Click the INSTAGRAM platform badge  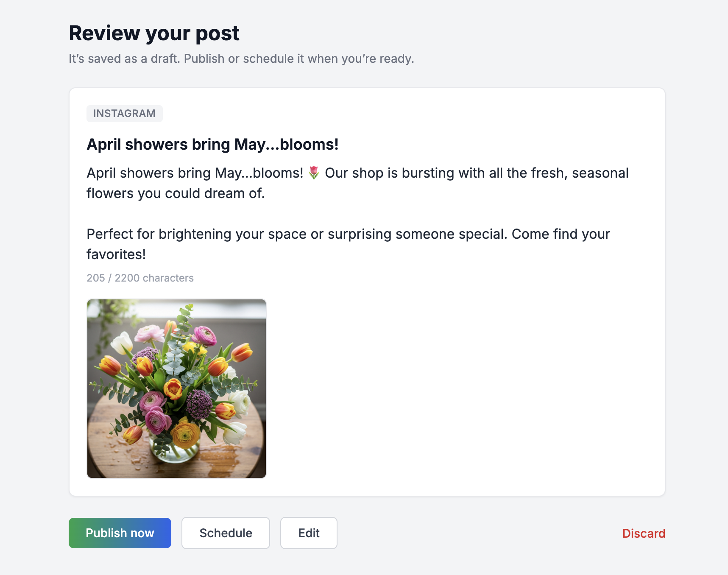(125, 114)
